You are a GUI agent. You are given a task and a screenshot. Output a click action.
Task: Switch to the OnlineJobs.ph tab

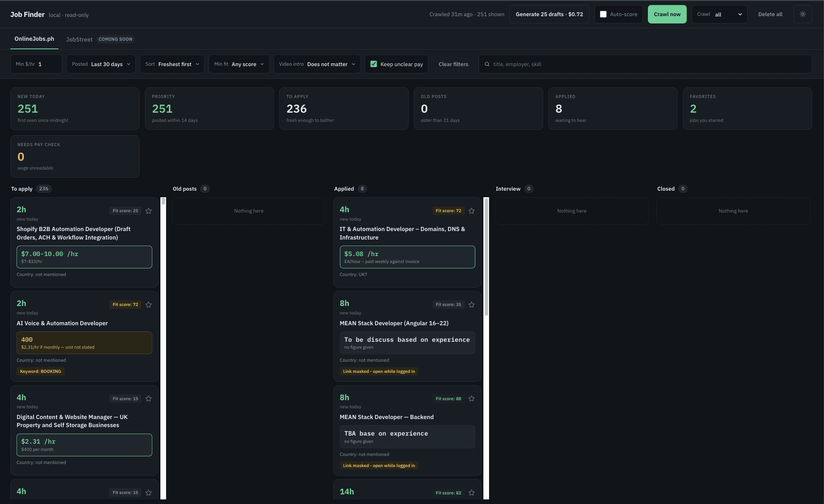click(34, 39)
